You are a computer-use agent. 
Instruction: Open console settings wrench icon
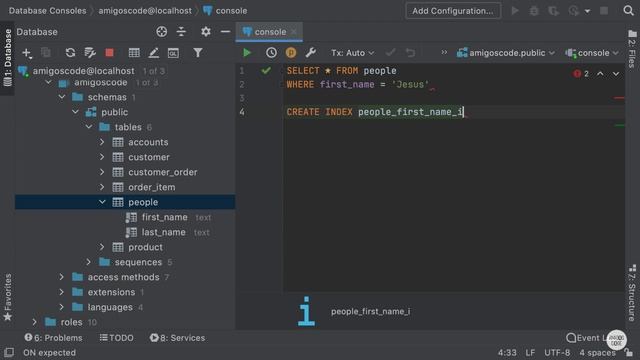(311, 53)
